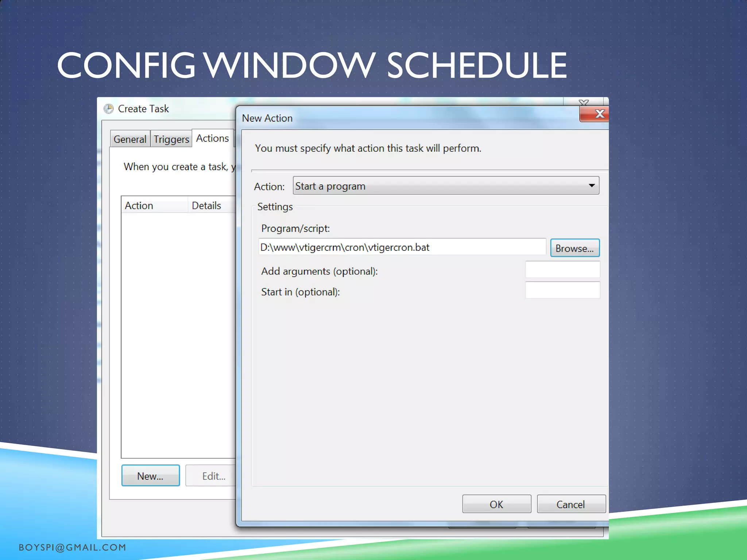747x560 pixels.
Task: Click the Start in input field
Action: point(562,290)
